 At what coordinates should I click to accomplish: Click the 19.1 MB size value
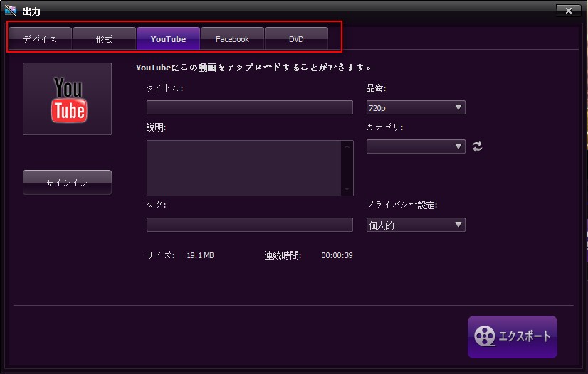click(200, 255)
